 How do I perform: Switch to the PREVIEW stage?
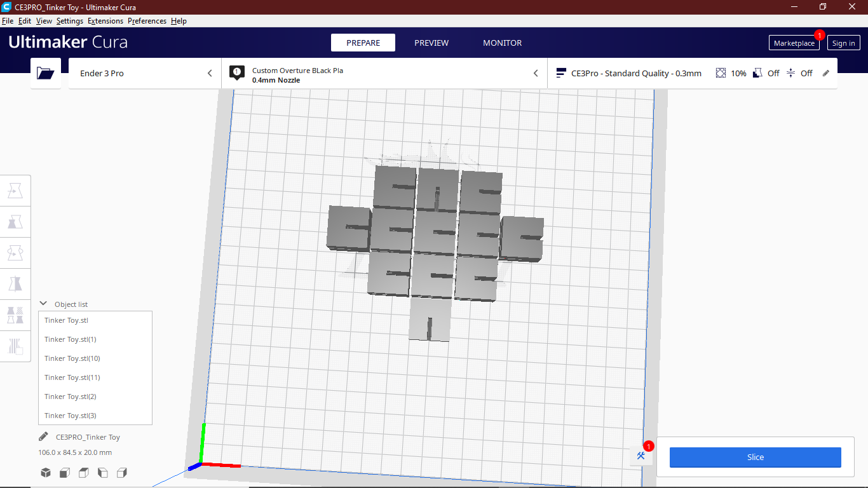[x=431, y=43]
